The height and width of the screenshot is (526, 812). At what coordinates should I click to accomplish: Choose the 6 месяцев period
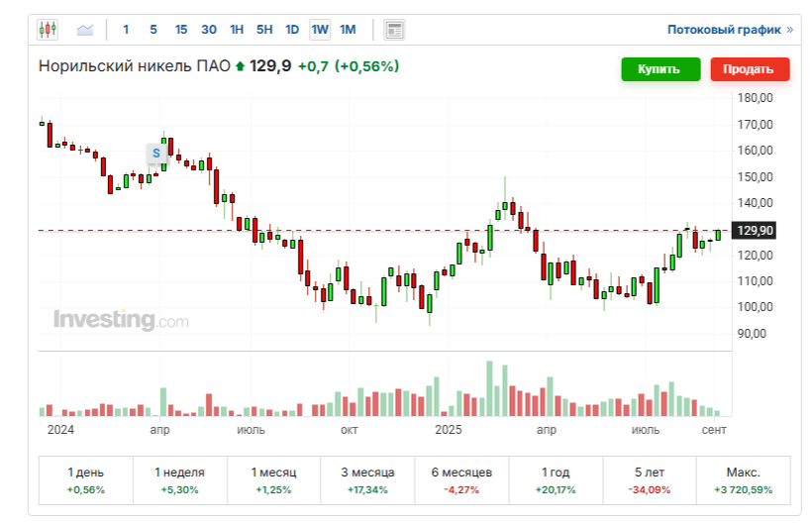tap(461, 480)
